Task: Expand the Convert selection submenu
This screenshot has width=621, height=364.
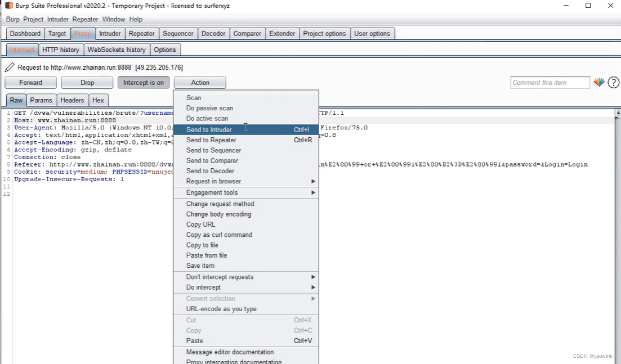Action: click(246, 298)
